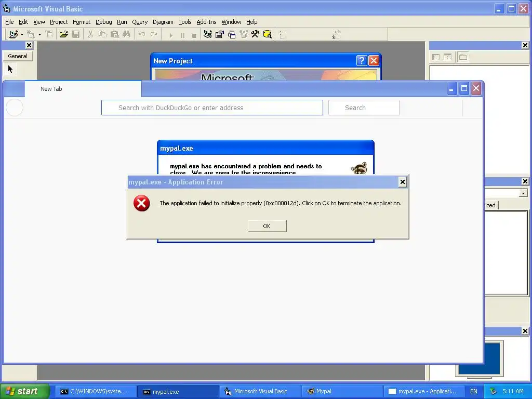532x399 pixels.
Task: Switch to Mypal taskbar item
Action: coord(342,392)
